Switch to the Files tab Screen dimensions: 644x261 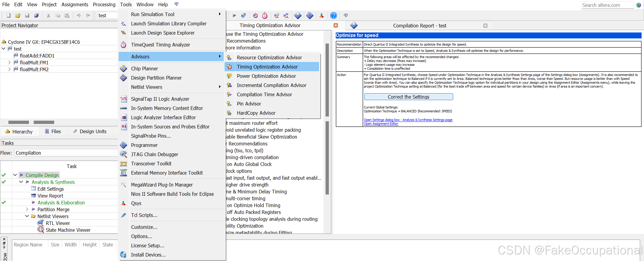53,131
